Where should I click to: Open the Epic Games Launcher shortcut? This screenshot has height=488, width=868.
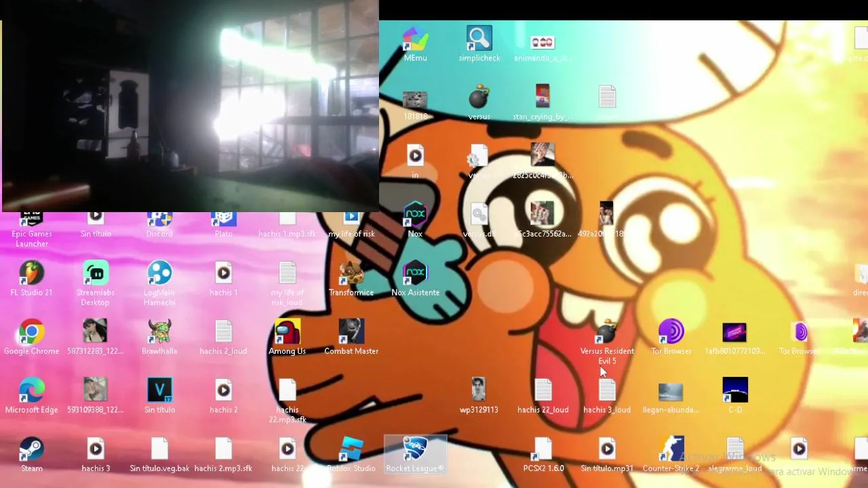coord(31,229)
